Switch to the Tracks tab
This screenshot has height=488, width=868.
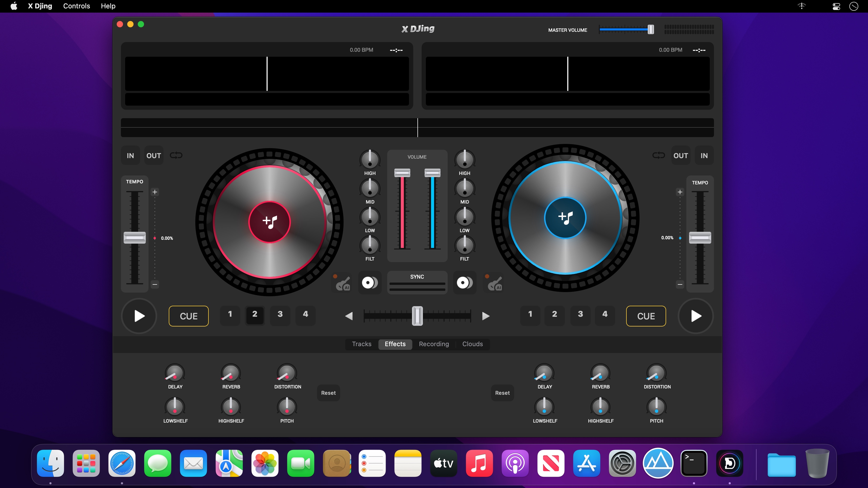pos(361,344)
